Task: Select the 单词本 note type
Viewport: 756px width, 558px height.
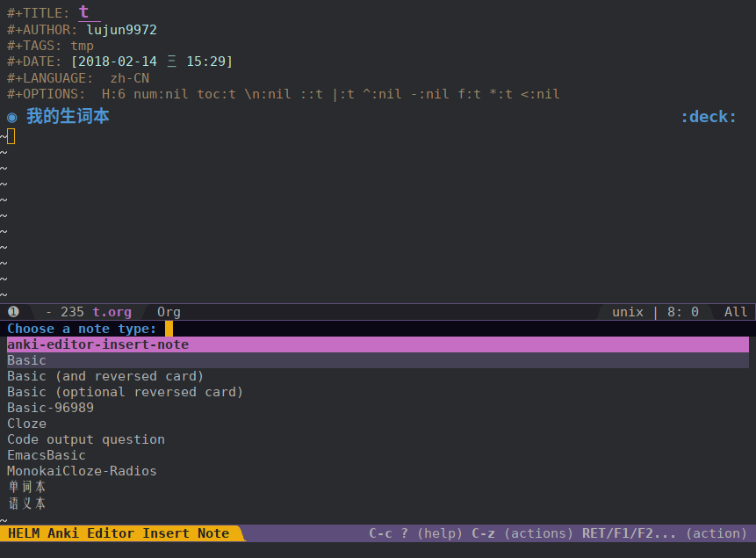Action: [26, 486]
